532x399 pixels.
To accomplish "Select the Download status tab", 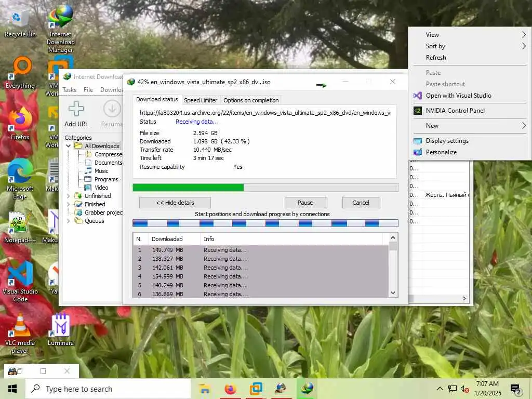I will (157, 99).
